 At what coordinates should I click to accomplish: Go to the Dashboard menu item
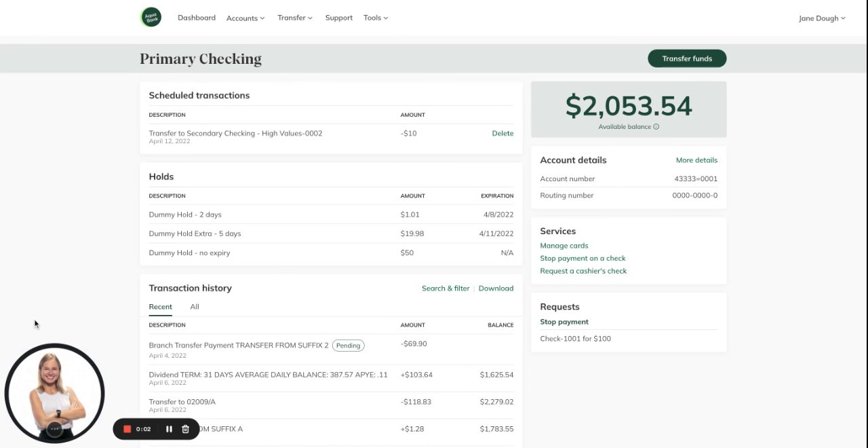click(197, 18)
